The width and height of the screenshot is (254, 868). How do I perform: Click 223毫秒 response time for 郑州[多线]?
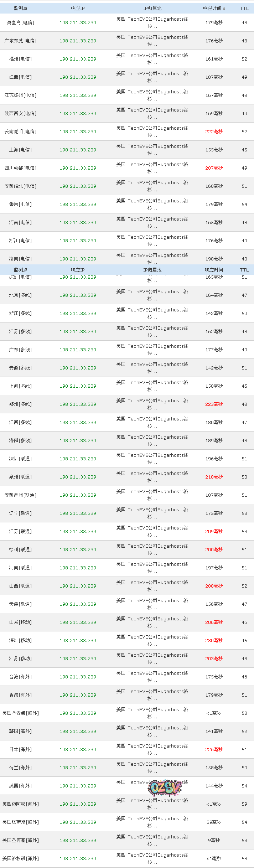pos(214,404)
